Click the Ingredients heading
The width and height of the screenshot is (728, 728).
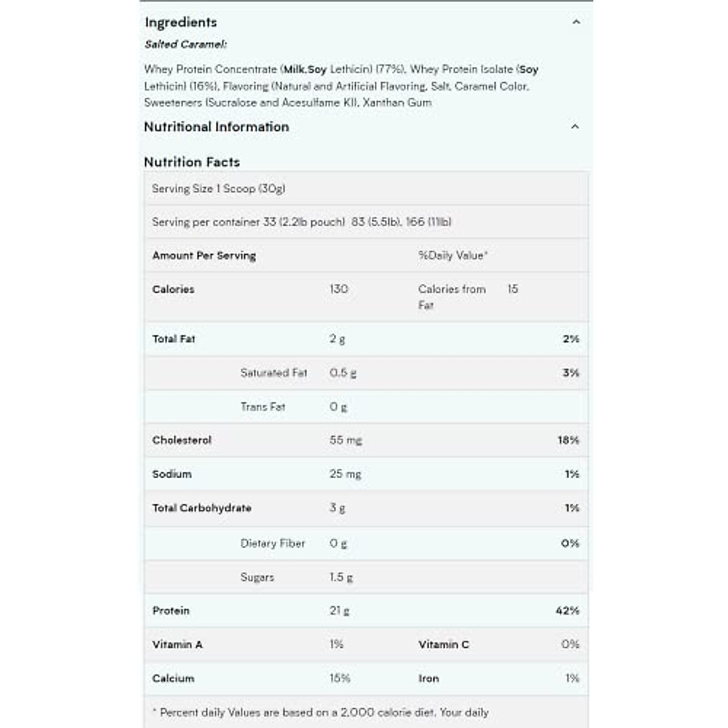point(181,22)
